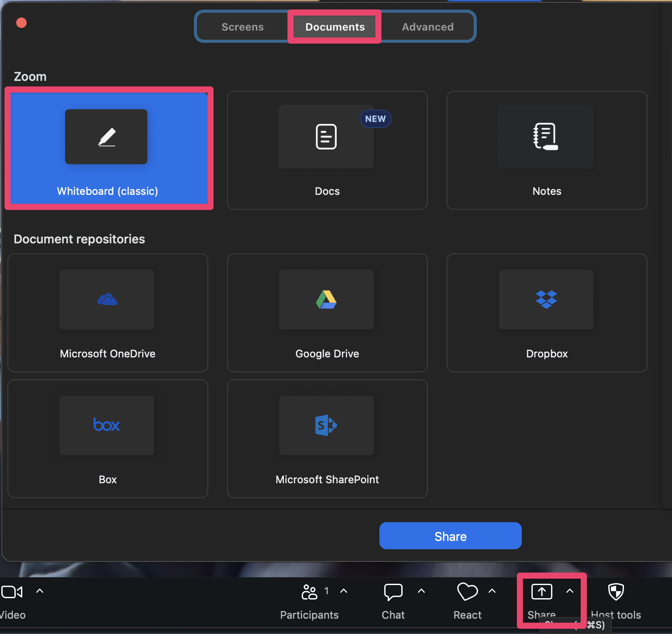672x634 pixels.
Task: Close the share dialog with red button
Action: click(21, 23)
